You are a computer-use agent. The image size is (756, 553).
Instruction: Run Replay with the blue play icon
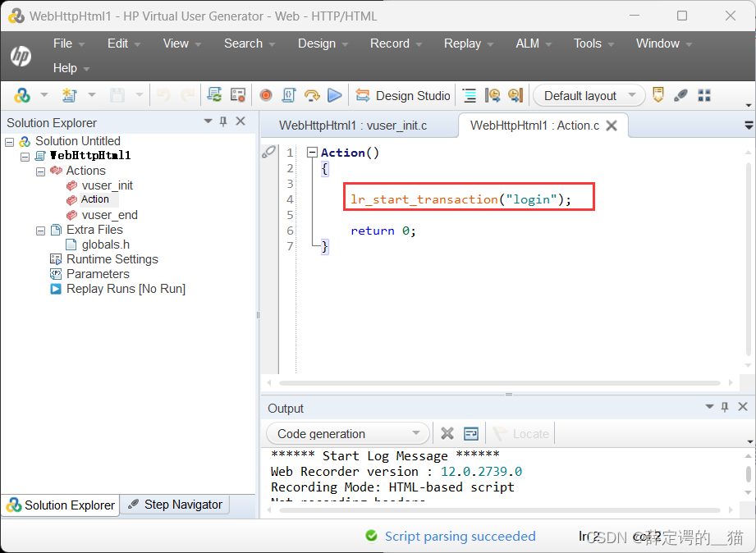(335, 95)
